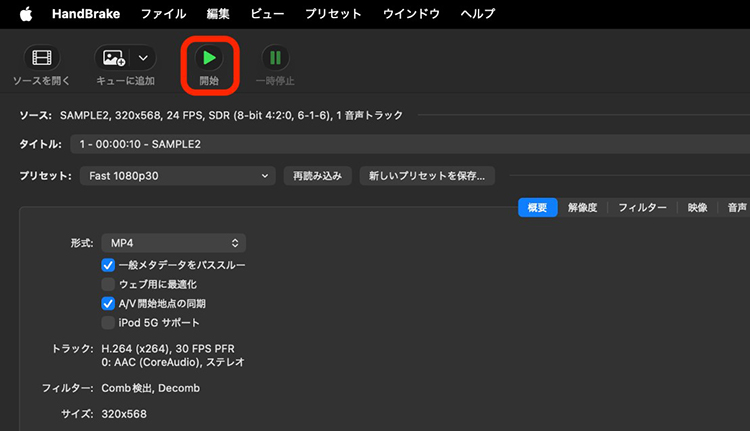Image resolution: width=750 pixels, height=431 pixels.
Task: Start encoding with the green 開始 button
Action: point(209,58)
